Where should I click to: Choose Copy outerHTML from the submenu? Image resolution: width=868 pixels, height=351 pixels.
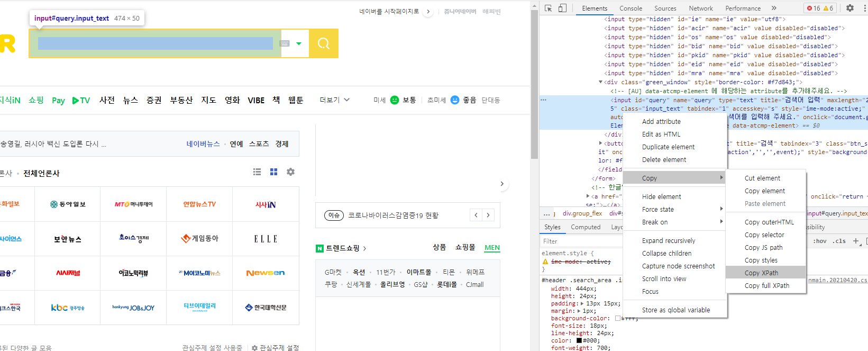point(765,222)
